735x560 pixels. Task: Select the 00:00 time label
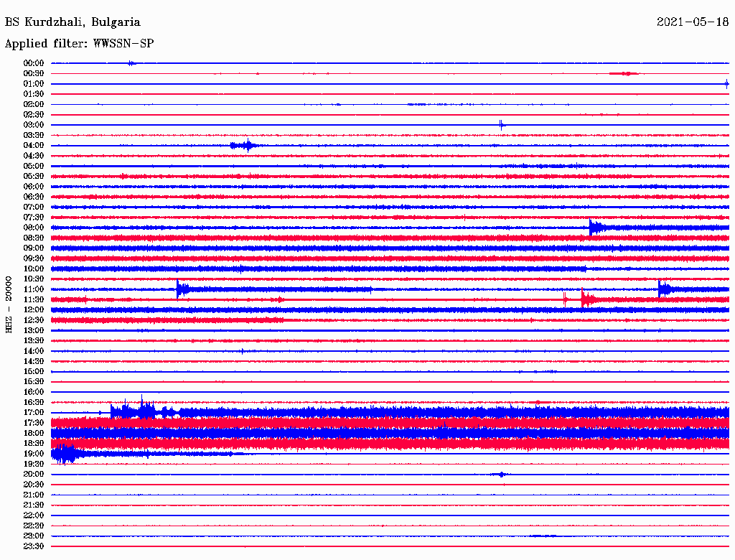point(34,63)
